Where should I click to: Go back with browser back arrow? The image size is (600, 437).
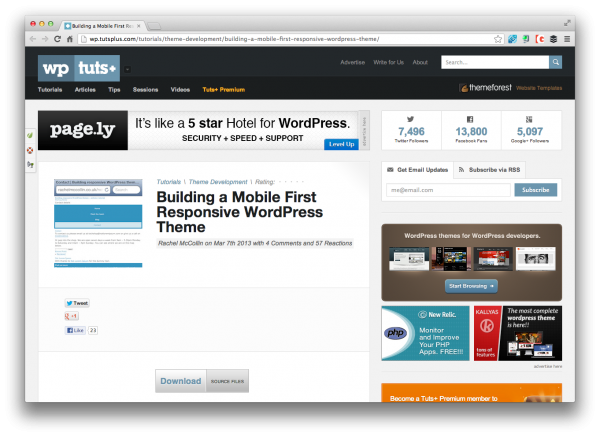[x=33, y=39]
